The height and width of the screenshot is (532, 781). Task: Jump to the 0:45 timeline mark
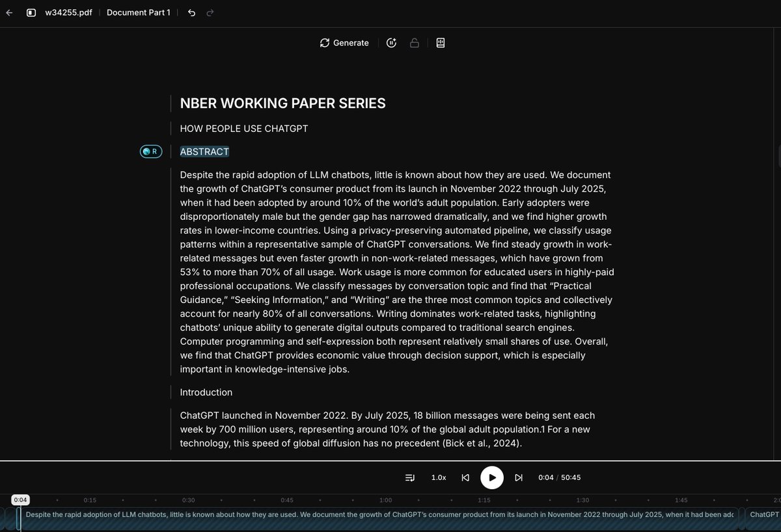(x=287, y=500)
